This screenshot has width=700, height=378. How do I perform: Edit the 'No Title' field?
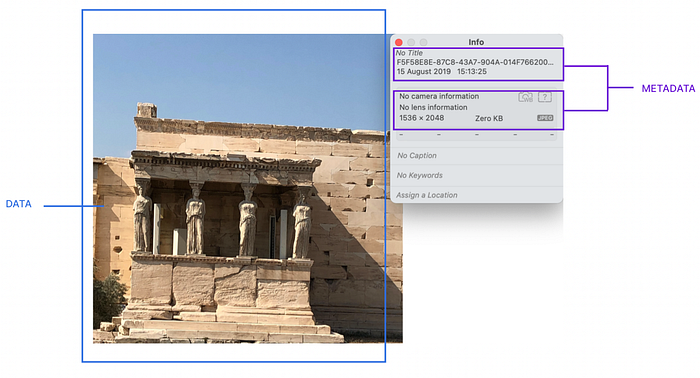tap(409, 53)
